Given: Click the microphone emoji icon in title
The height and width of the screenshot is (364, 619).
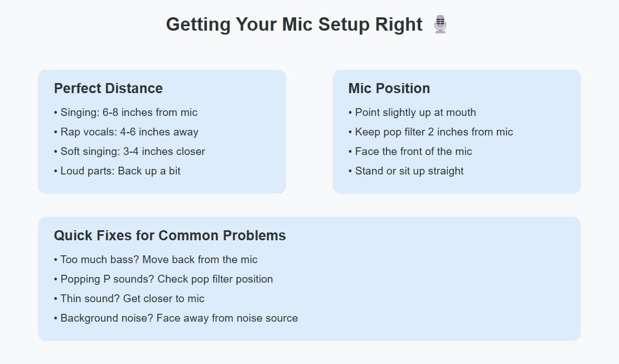Looking at the screenshot, I should coord(440,24).
